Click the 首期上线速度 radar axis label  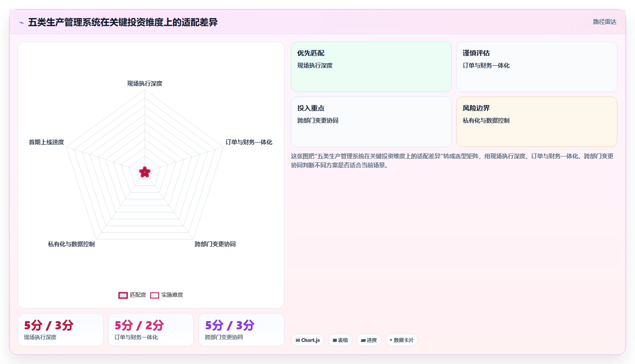46,142
